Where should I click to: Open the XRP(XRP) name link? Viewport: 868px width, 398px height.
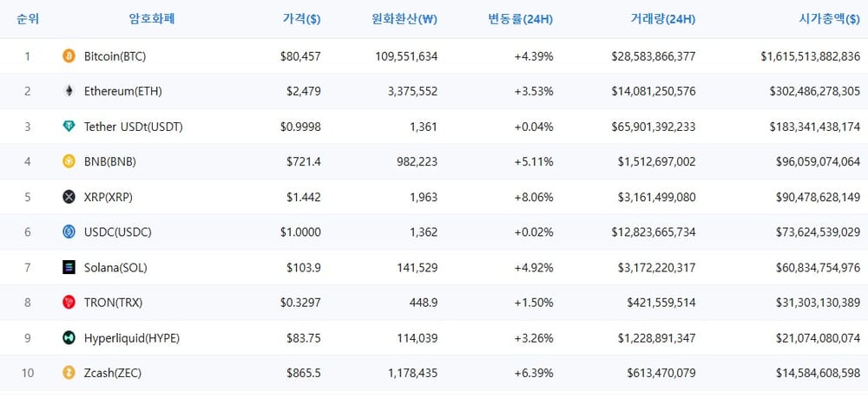(108, 198)
